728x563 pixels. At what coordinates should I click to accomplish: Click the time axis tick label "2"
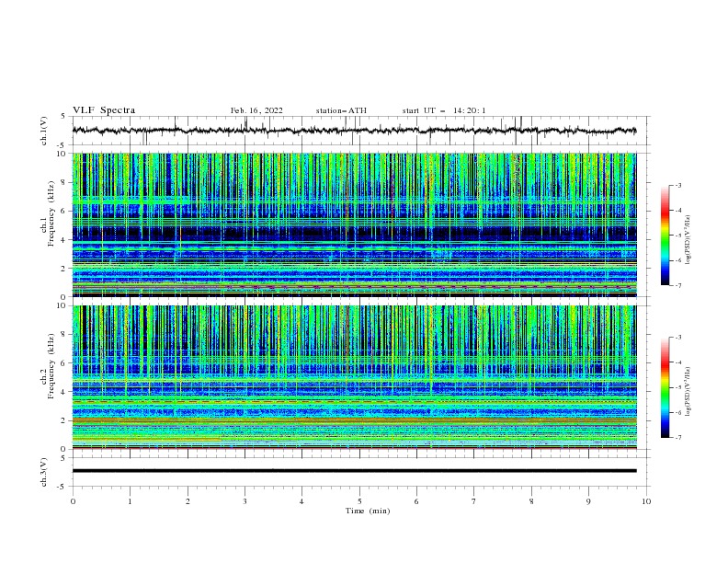click(188, 501)
